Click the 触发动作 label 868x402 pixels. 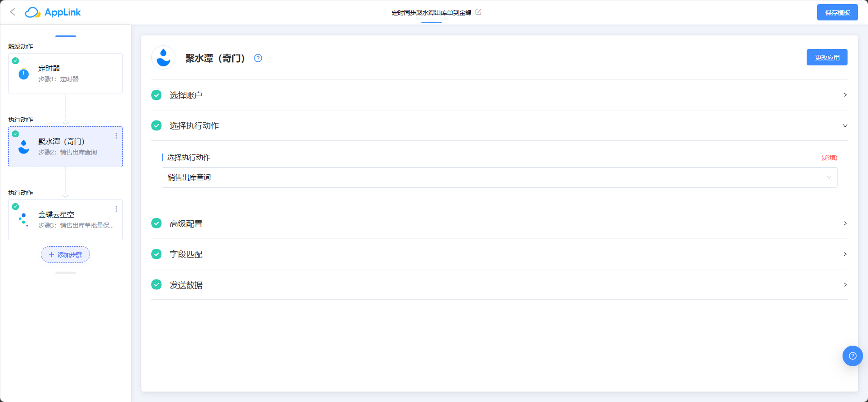[20, 46]
